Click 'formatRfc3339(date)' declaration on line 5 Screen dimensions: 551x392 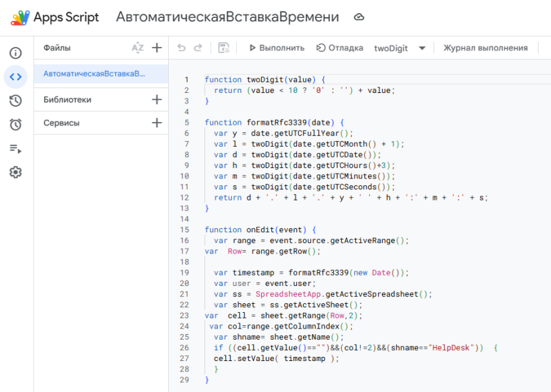(x=291, y=123)
